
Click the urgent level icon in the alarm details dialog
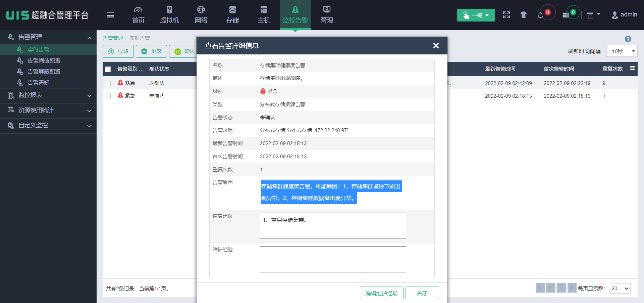coord(263,91)
